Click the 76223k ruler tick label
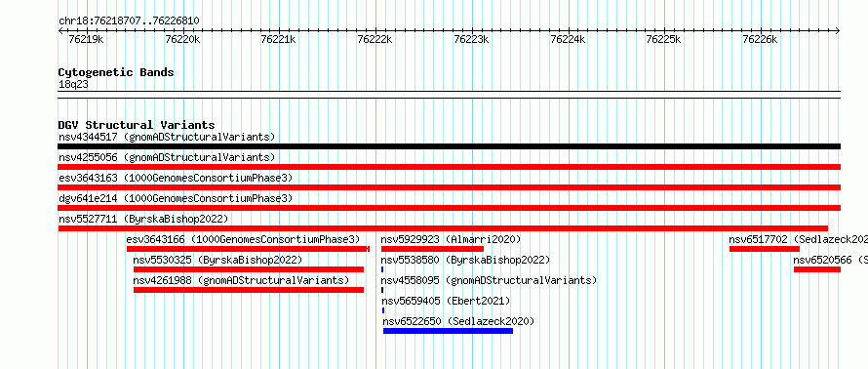The width and height of the screenshot is (868, 369). pyautogui.click(x=471, y=39)
